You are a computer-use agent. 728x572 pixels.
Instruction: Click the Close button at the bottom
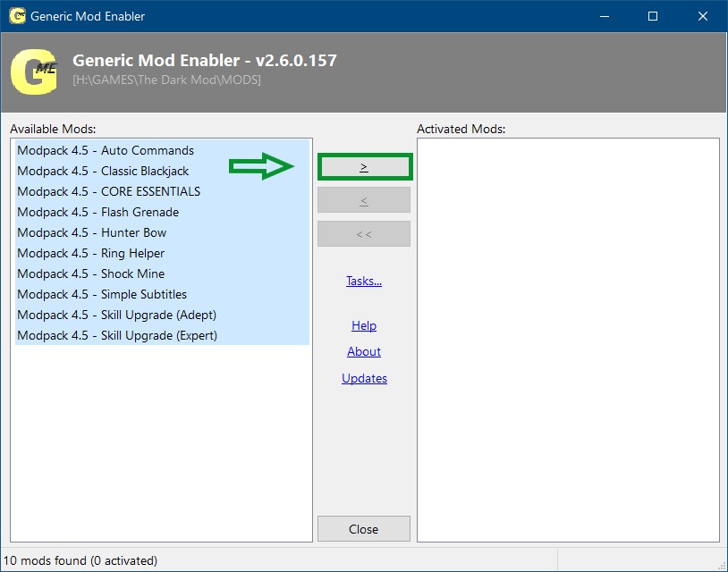click(364, 529)
